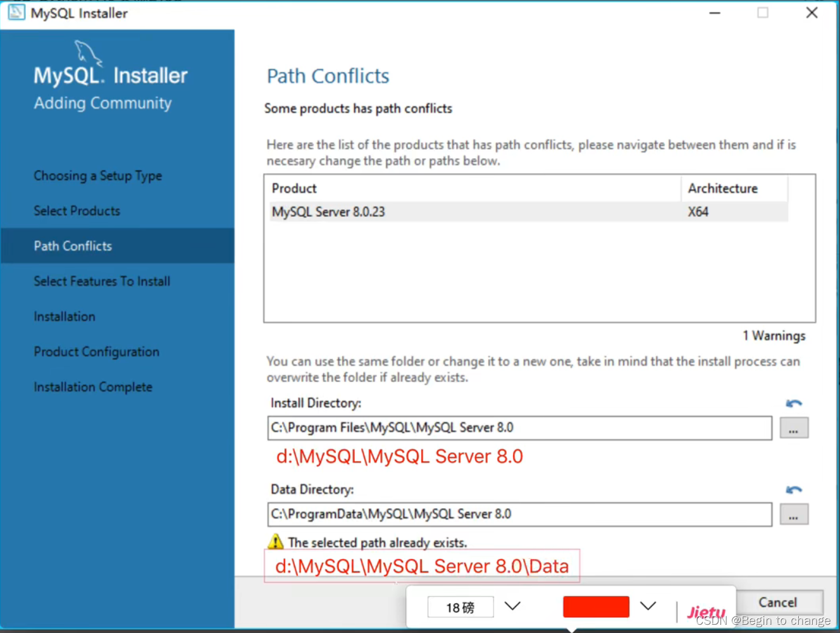The height and width of the screenshot is (633, 840).
Task: Open the 18磅 font size dropdown arrow
Action: [512, 606]
